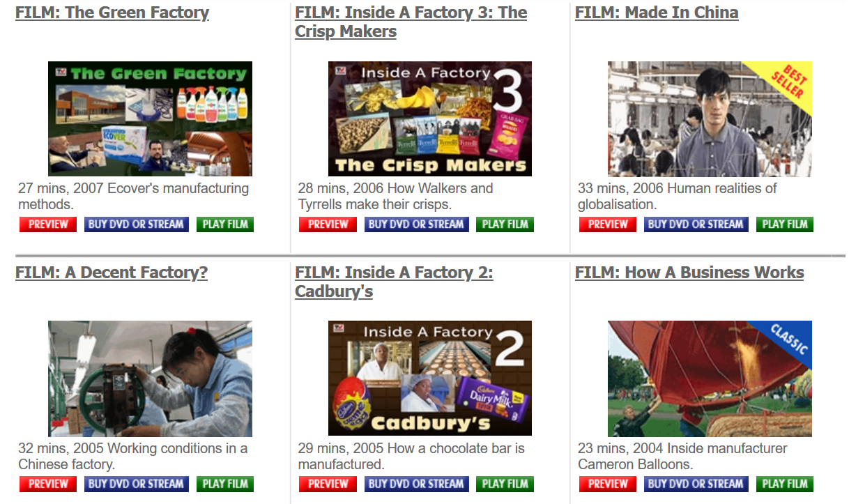Screen dimensions: 849x504
Task: Click Buy DVD or Stream for How A Business Works
Action: coord(696,484)
